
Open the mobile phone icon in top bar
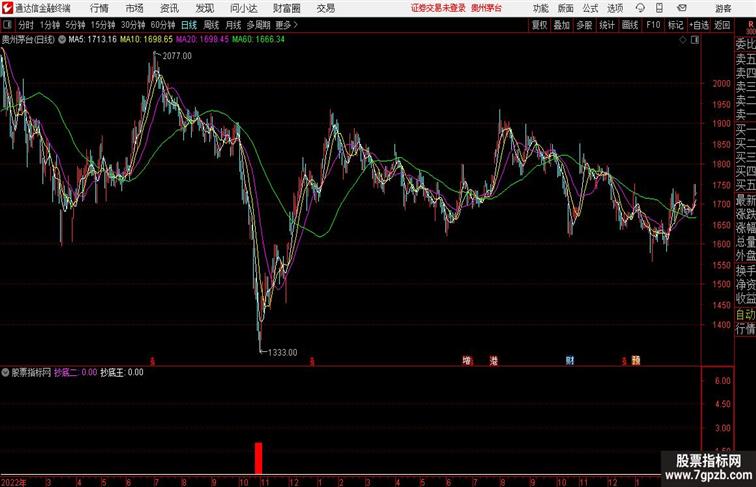point(659,8)
